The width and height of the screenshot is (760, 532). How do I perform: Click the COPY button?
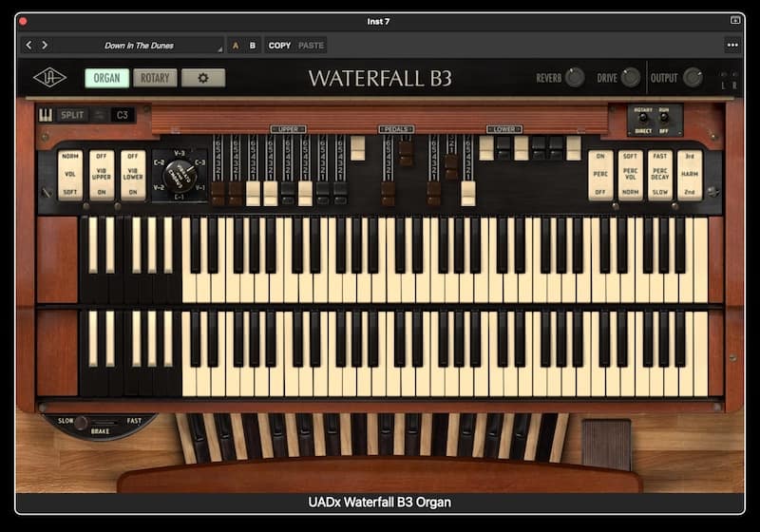pos(279,46)
